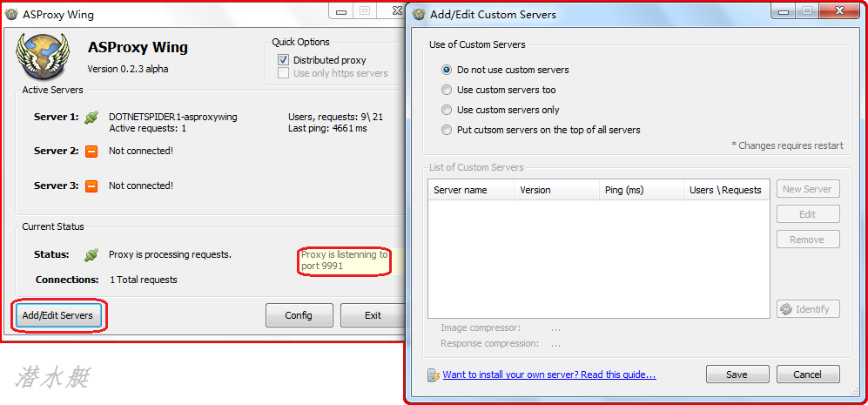The width and height of the screenshot is (868, 405).
Task: Click the 'Response compression:' label
Action: pyautogui.click(x=489, y=343)
